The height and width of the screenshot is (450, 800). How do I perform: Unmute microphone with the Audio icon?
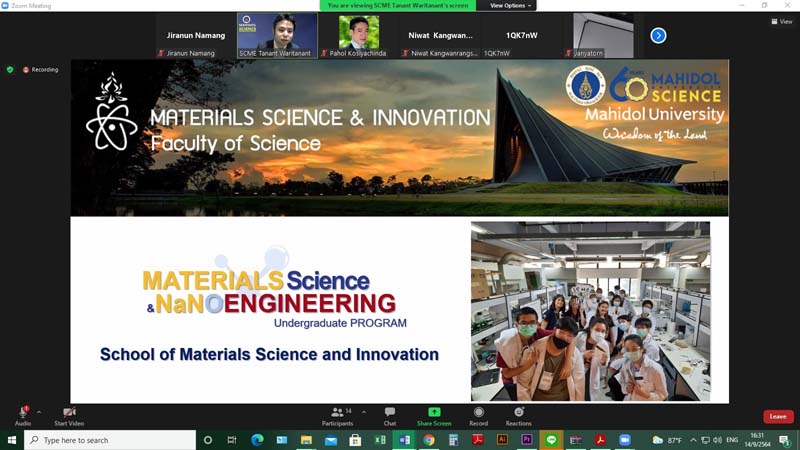22,412
